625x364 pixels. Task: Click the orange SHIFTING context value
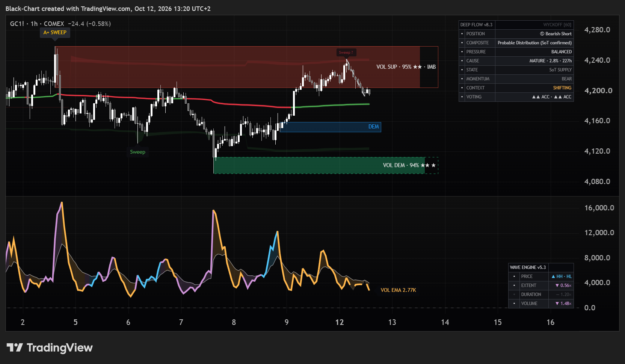pyautogui.click(x=562, y=88)
